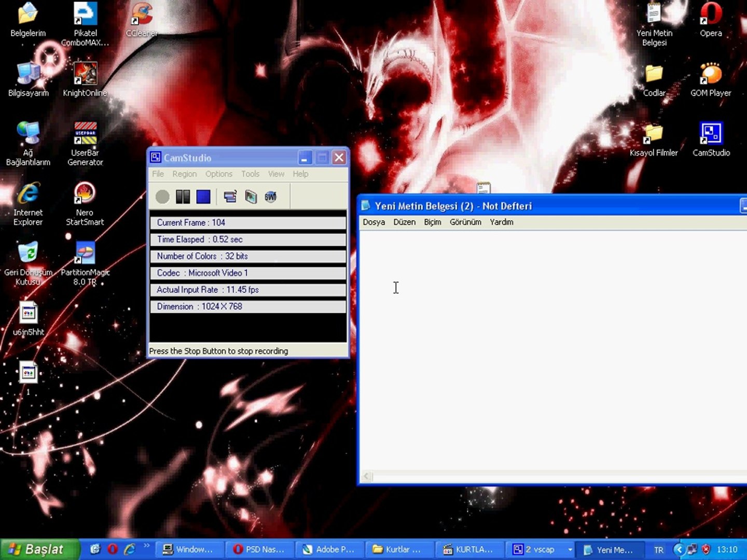Select the u6jn5hht file on desktop
Viewport: 747px width, 560px height.
[28, 318]
